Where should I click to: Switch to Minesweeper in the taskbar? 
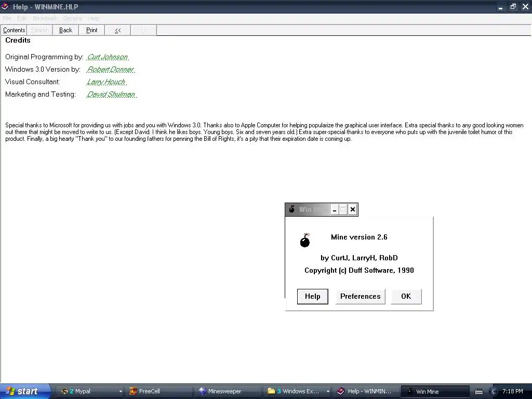[x=228, y=391]
